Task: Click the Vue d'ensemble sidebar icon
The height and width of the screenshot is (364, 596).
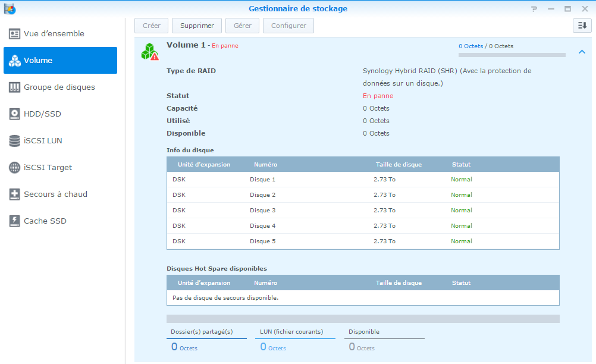Action: point(15,34)
